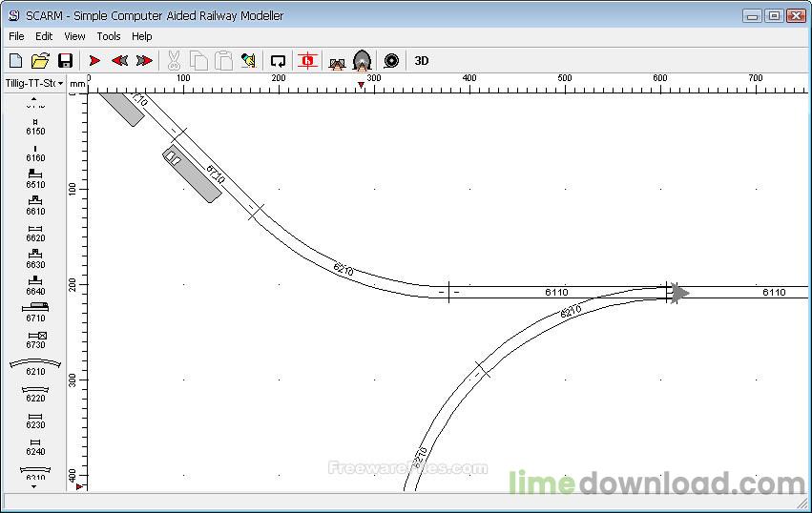This screenshot has width=812, height=513.
Task: Toggle 3D view mode
Action: 421,61
